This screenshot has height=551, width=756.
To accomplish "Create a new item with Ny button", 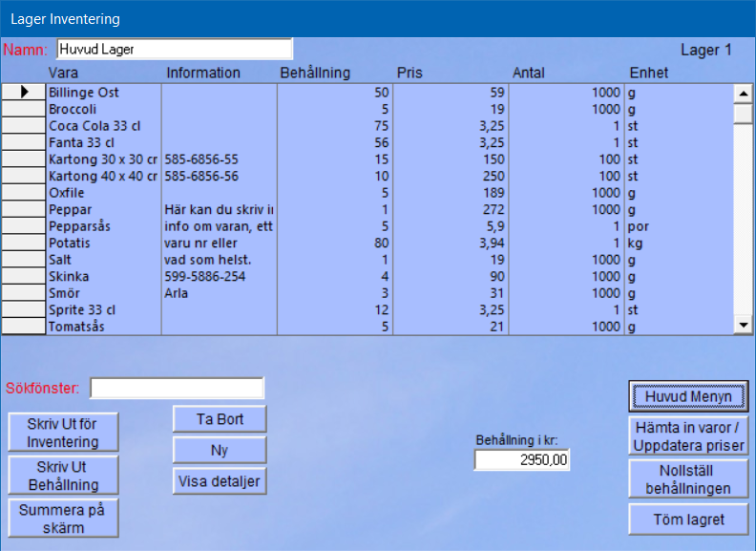I will 220,450.
